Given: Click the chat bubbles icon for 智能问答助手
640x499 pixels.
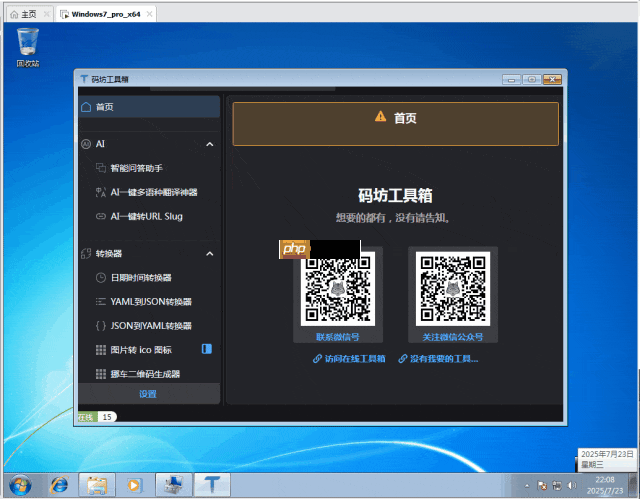Looking at the screenshot, I should pos(101,168).
